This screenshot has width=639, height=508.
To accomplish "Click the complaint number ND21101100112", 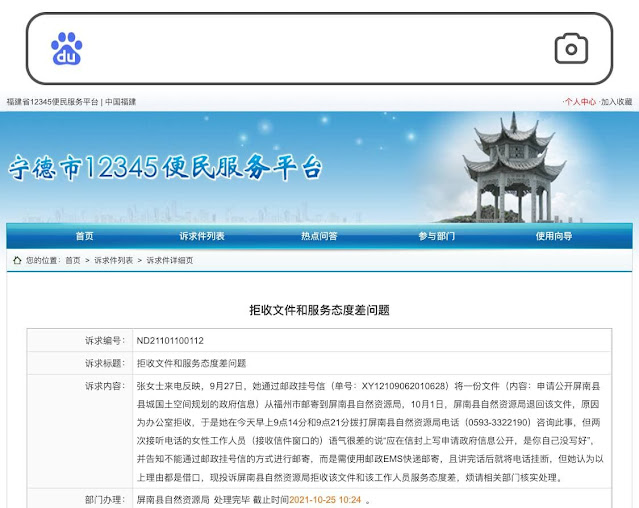I will (170, 340).
